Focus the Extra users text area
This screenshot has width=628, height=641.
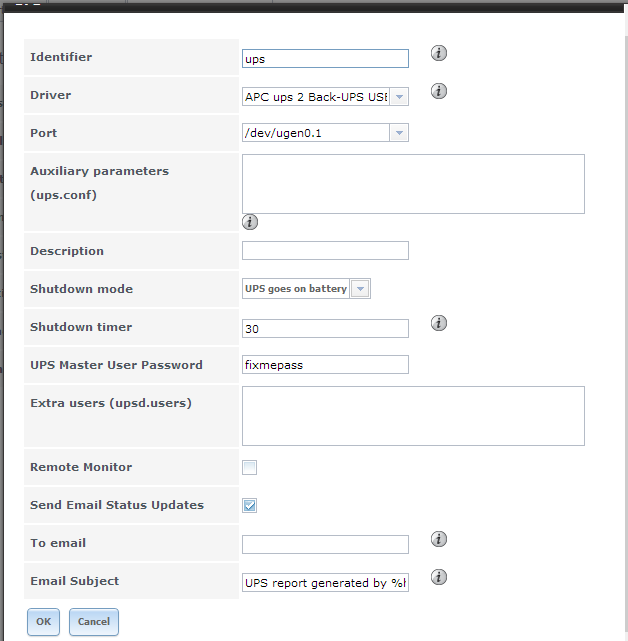click(413, 415)
